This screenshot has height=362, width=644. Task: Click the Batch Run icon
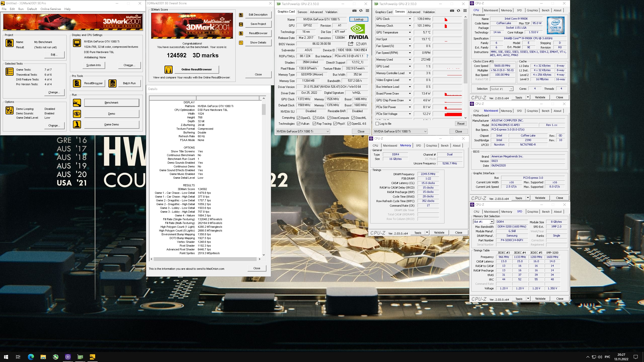[x=112, y=83]
